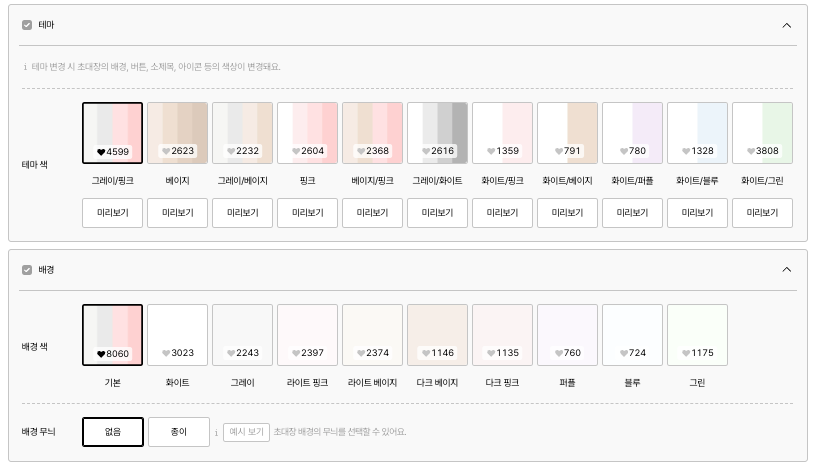The image size is (816, 466).
Task: Preview the 화이트/핑크 theme
Action: click(x=503, y=213)
